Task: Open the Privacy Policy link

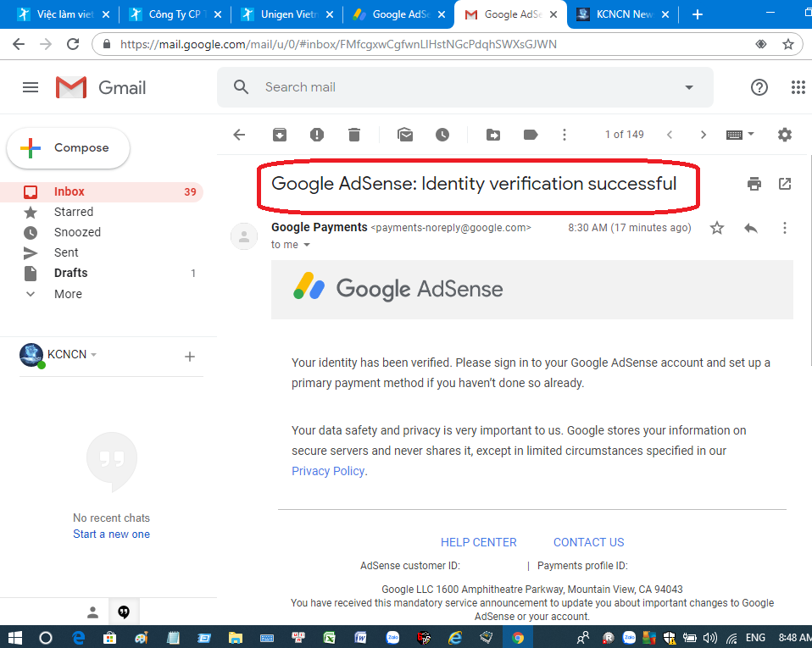Action: click(328, 471)
